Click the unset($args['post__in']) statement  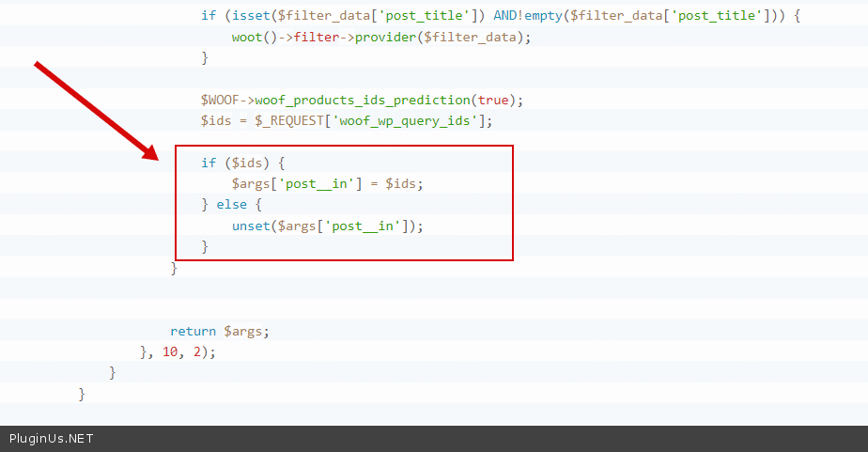coord(327,226)
